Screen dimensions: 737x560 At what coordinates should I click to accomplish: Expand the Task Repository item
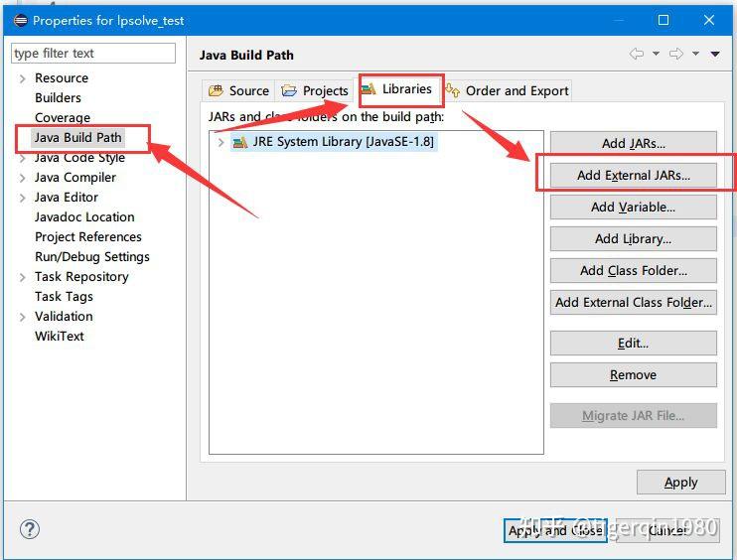pyautogui.click(x=22, y=278)
